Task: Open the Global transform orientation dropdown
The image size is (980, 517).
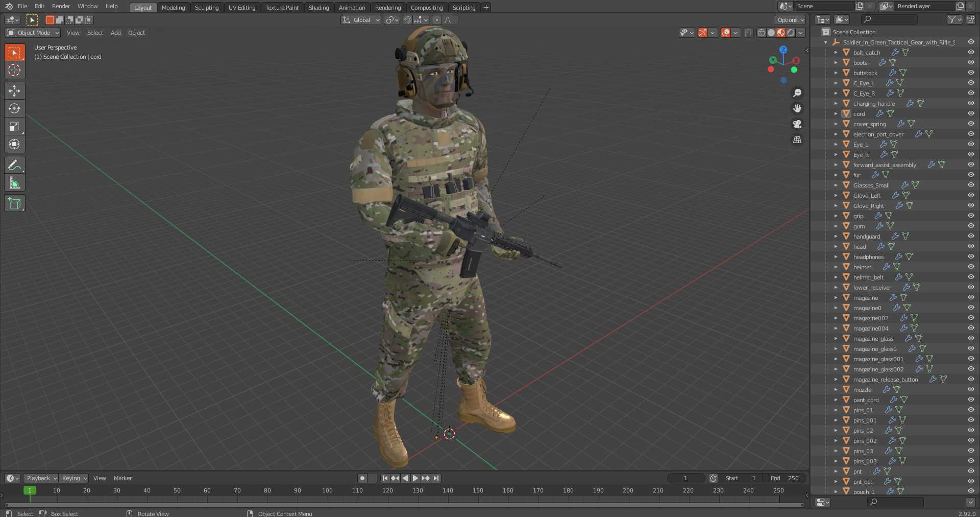Action: (x=361, y=20)
